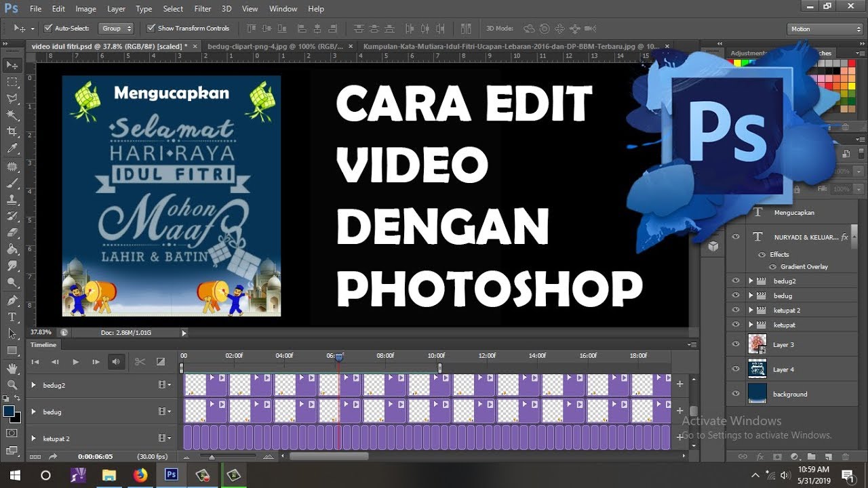Image resolution: width=868 pixels, height=488 pixels.
Task: Toggle Auto-Select checkbox
Action: click(48, 28)
